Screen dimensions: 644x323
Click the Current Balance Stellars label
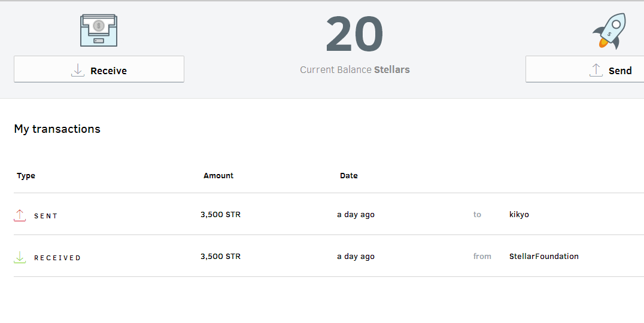(x=355, y=70)
